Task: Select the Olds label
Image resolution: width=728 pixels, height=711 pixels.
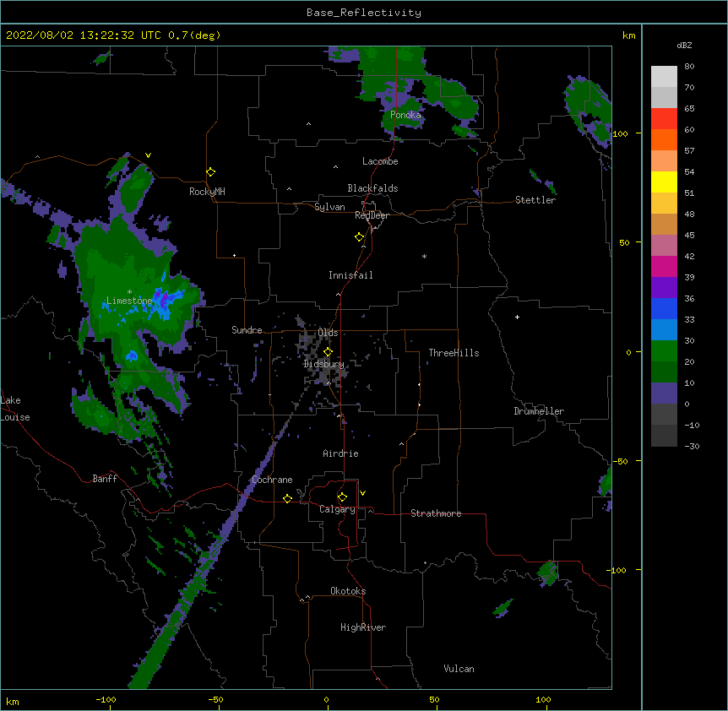Action: pos(328,333)
